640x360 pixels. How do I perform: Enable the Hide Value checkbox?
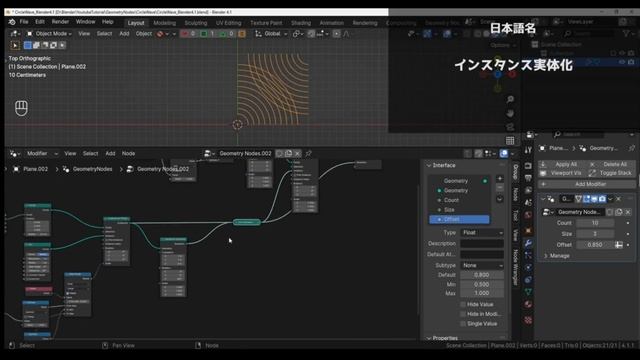pyautogui.click(x=463, y=304)
